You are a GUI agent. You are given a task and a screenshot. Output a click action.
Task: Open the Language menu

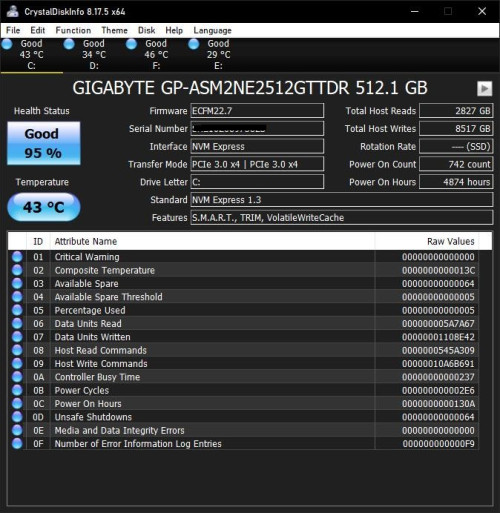click(212, 30)
